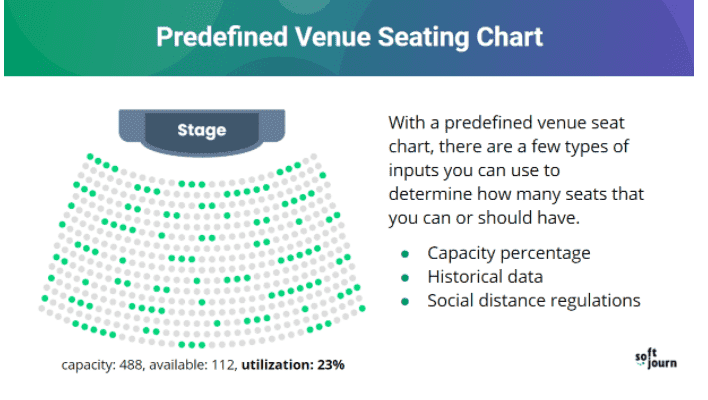Select the Capacity percentage text
Screen dimensions: 708x400
click(509, 253)
